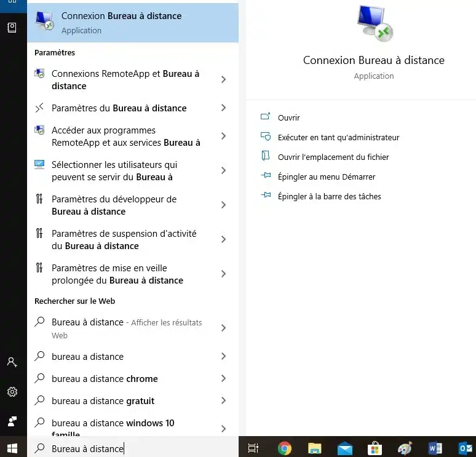The height and width of the screenshot is (457, 476).
Task: Open Paramètres du développeur de Bureau à distance
Action: pos(133,205)
